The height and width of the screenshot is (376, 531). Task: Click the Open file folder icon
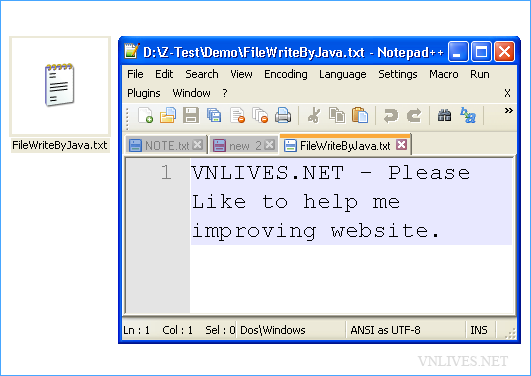(x=168, y=115)
